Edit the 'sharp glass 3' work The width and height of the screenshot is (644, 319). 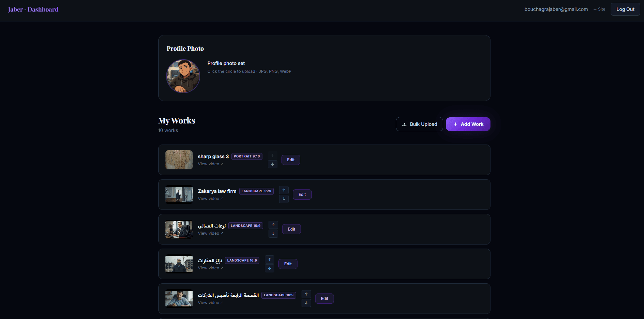[x=291, y=160]
